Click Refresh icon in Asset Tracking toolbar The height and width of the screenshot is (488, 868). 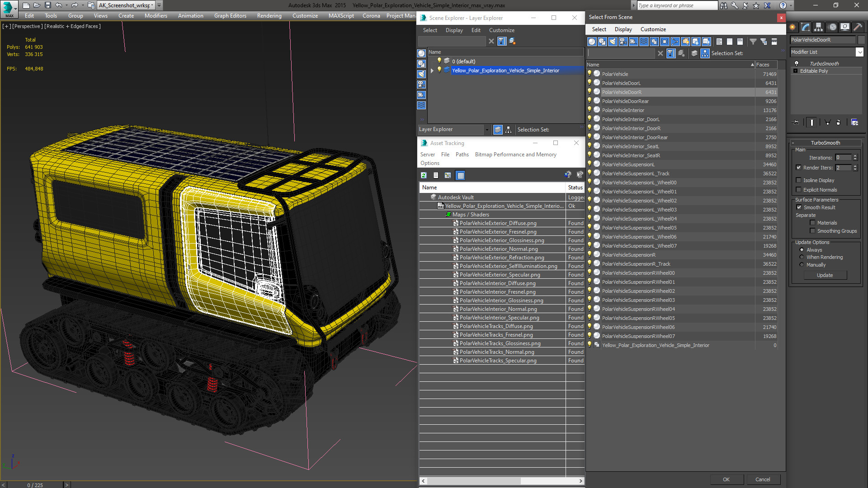(424, 175)
